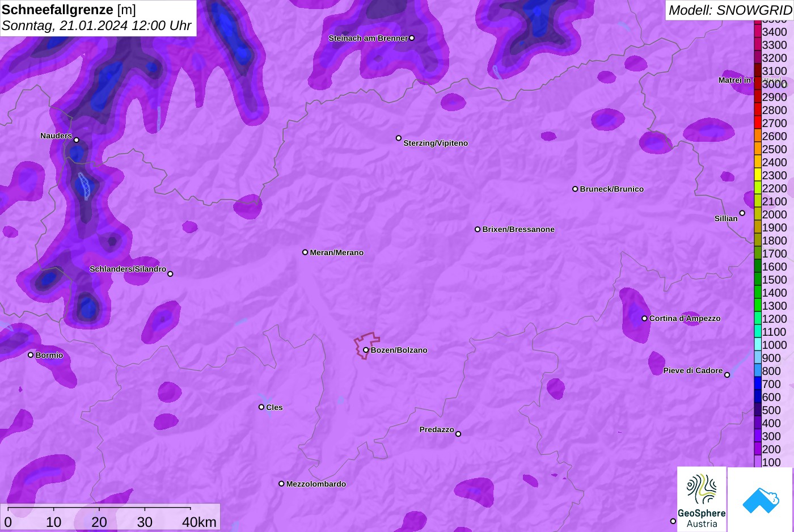Click the 'Meran/Merano' label text

pyautogui.click(x=337, y=253)
